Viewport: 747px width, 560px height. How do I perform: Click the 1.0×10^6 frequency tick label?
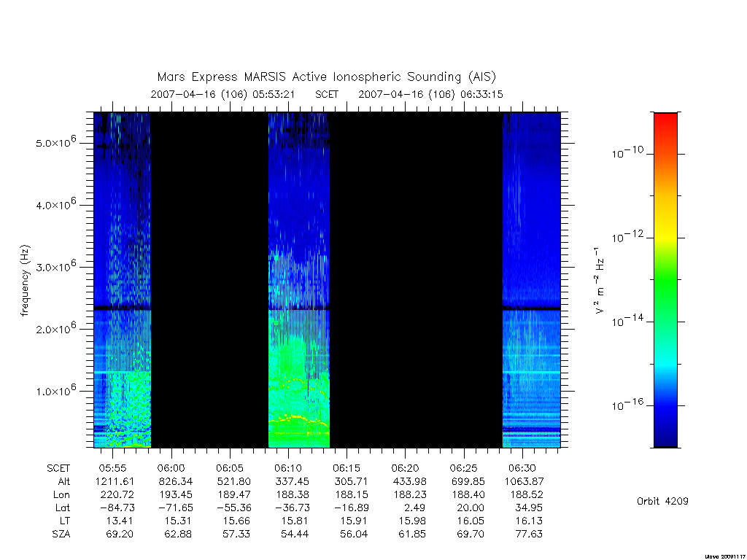point(56,389)
